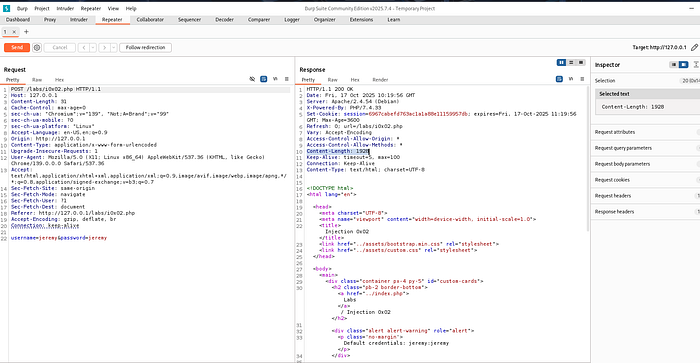
Task: Switch to the Logger tab
Action: coord(292,20)
